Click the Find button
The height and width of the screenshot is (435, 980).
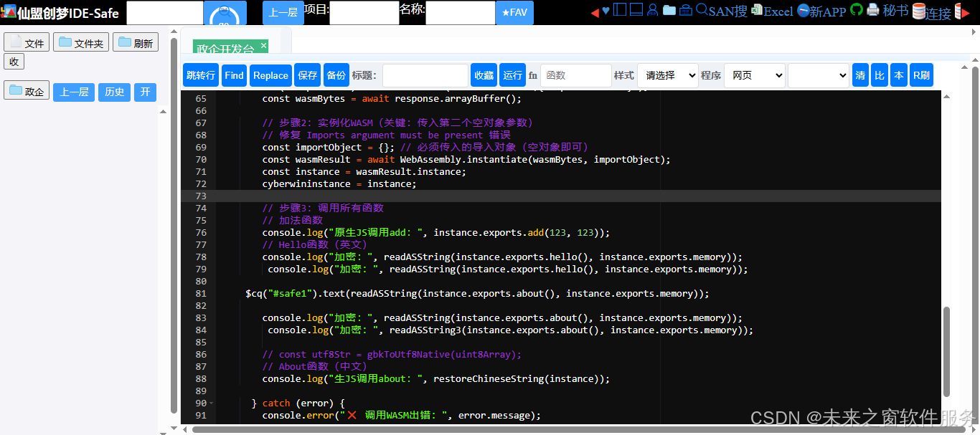234,75
